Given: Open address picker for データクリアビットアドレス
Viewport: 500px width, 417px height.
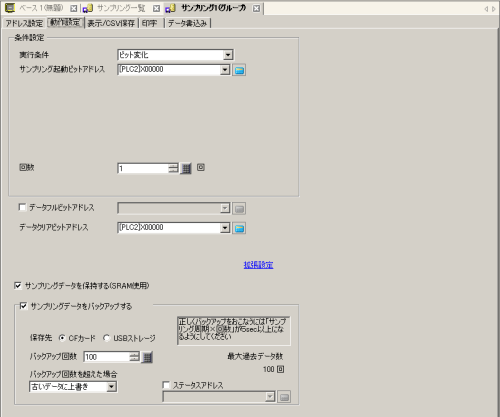Looking at the screenshot, I should click(x=239, y=228).
